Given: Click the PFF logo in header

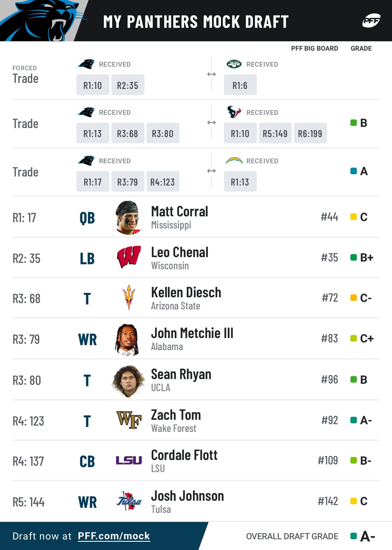Looking at the screenshot, I should point(371,21).
